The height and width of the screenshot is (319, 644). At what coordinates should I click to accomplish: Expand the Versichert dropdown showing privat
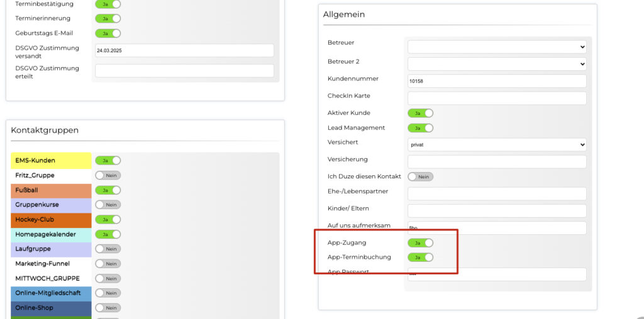[497, 144]
